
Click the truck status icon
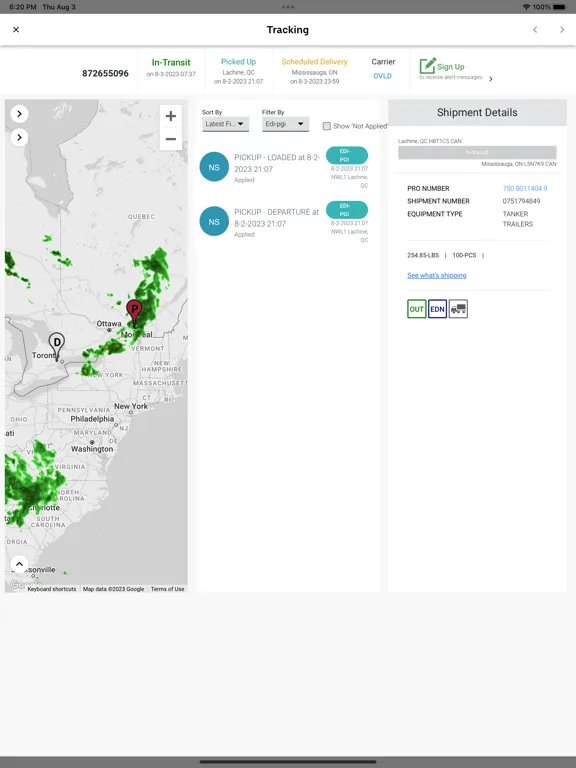coord(458,309)
